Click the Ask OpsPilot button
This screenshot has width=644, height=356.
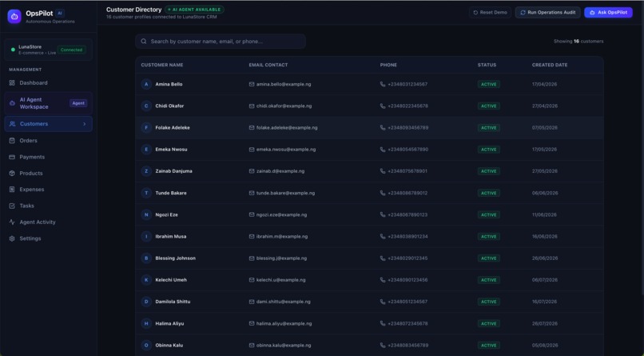(x=608, y=12)
